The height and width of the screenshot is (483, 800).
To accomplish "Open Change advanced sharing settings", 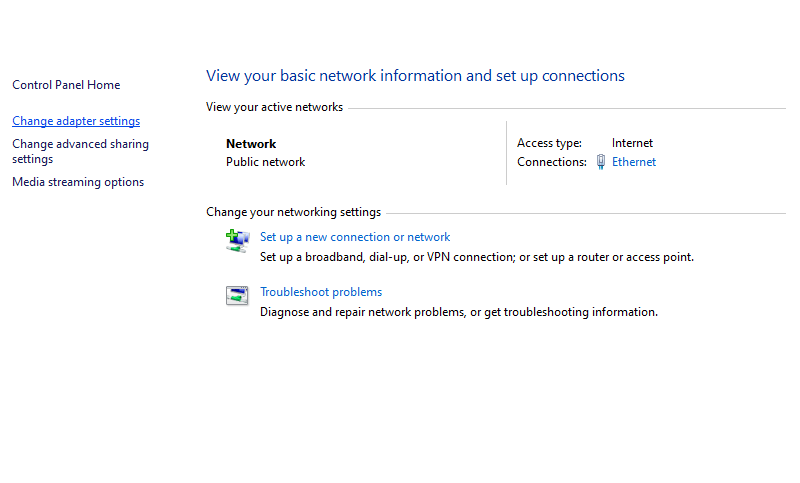I will click(81, 151).
